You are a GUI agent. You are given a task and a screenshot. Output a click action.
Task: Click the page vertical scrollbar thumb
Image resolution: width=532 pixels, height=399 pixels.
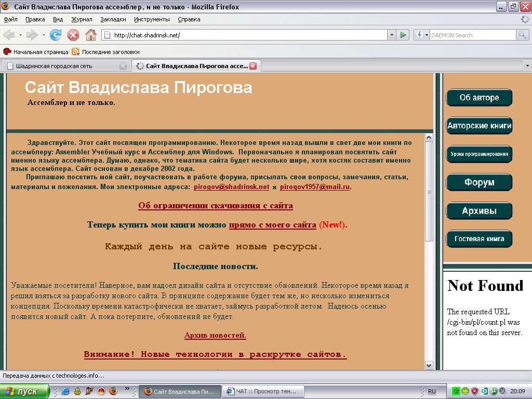click(x=429, y=192)
